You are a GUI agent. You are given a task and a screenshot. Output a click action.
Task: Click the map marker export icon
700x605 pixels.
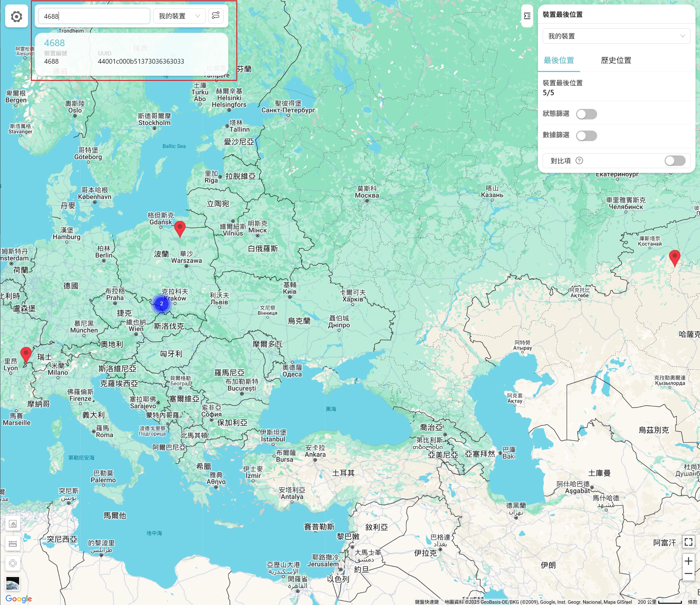(13, 524)
